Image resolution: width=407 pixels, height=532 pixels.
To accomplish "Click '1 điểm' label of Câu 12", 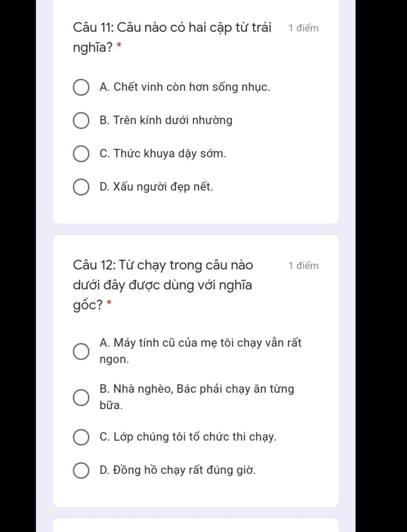I will [x=304, y=266].
